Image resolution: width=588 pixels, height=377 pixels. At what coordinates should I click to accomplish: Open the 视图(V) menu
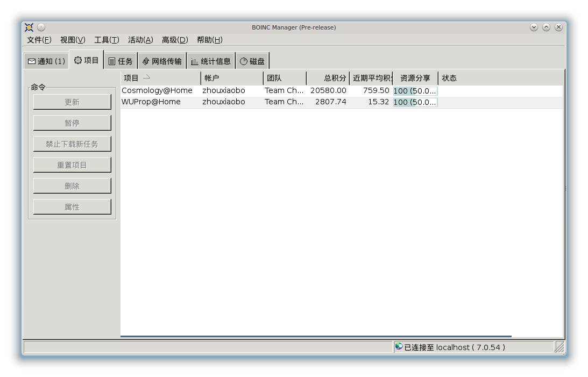pos(73,40)
